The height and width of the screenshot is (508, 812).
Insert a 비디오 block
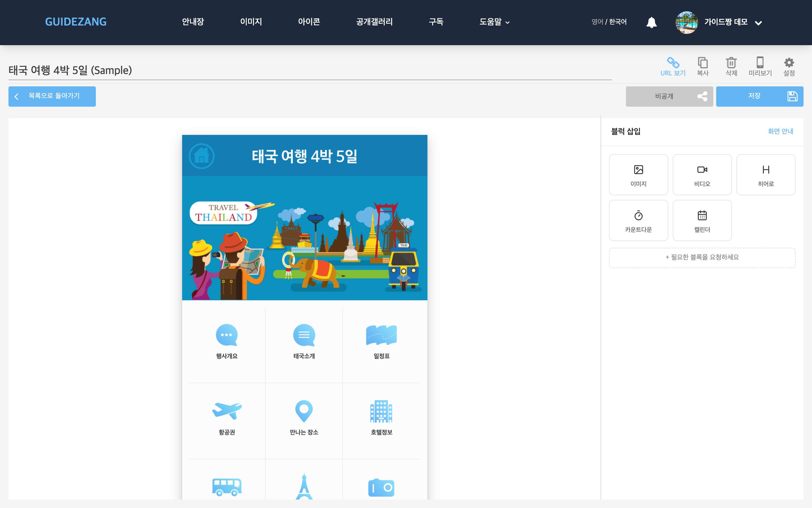point(702,175)
